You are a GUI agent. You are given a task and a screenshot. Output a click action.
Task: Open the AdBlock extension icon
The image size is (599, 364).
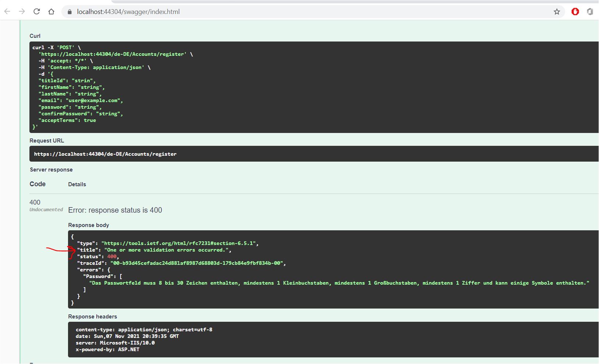[575, 12]
